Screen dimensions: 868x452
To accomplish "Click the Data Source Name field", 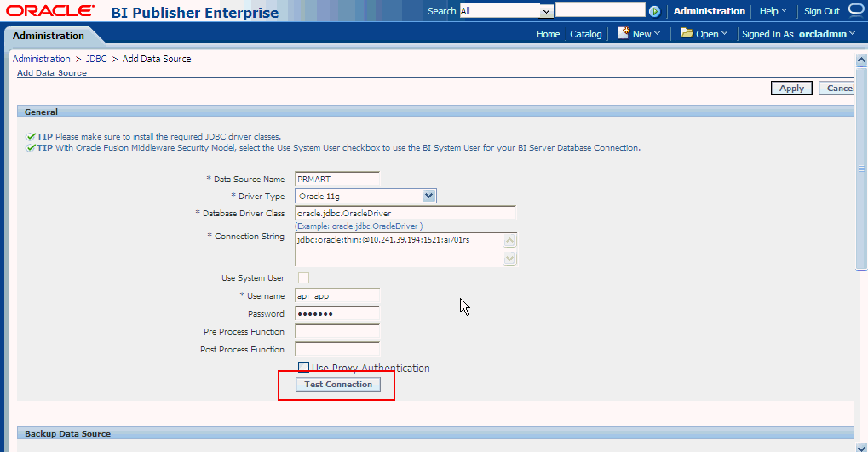I will [x=337, y=179].
